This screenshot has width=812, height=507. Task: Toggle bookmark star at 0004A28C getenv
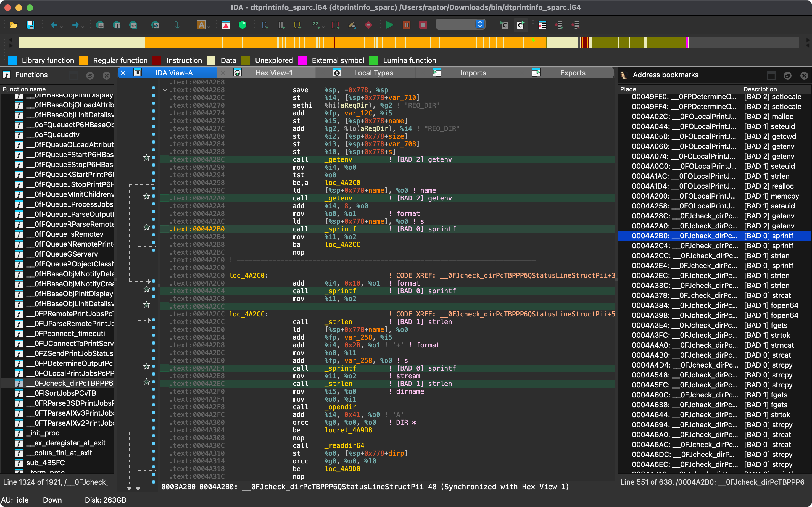(147, 158)
